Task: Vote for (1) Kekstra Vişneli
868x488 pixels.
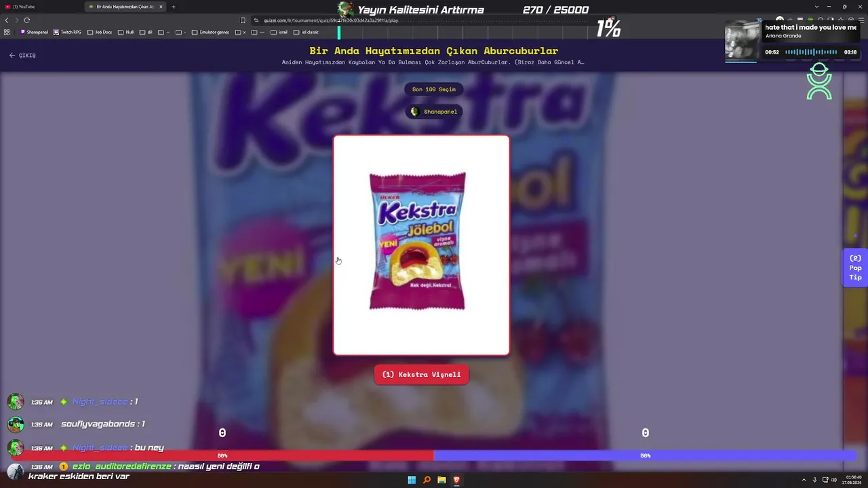Action: 421,375
